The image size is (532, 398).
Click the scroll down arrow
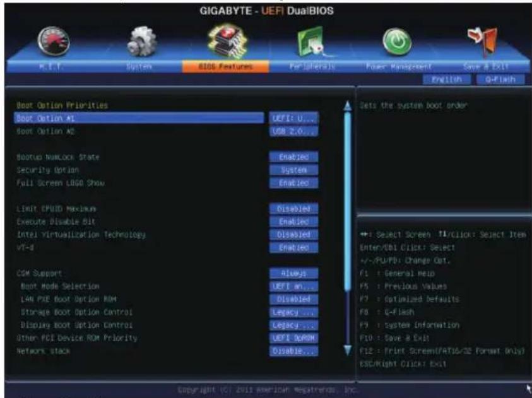(x=348, y=350)
